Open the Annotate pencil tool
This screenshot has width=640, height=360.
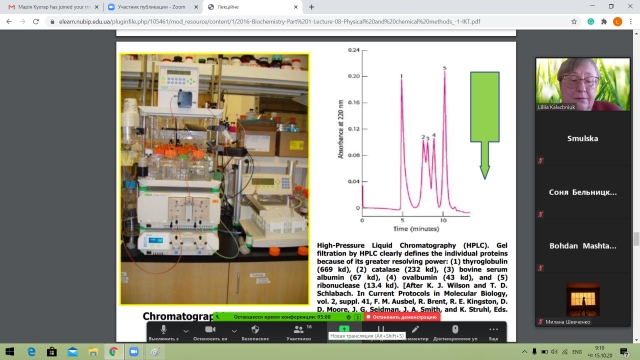[x=415, y=332]
